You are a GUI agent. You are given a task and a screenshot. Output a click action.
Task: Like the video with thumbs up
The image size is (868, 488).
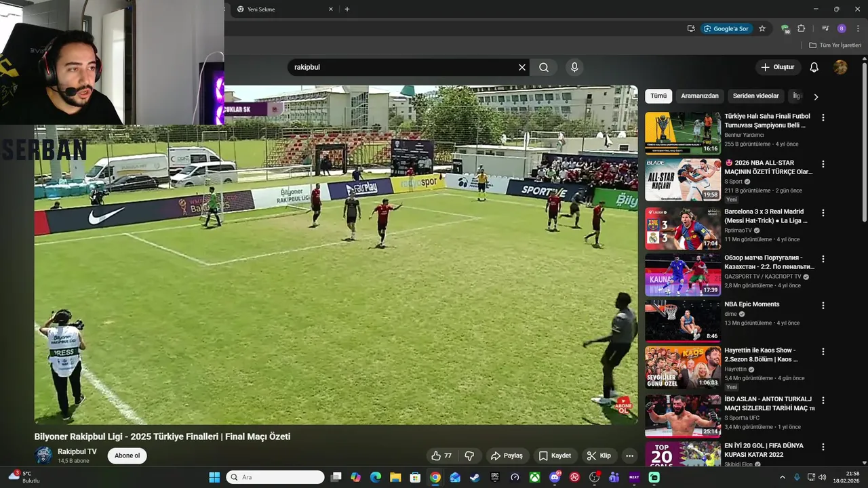[x=441, y=455]
